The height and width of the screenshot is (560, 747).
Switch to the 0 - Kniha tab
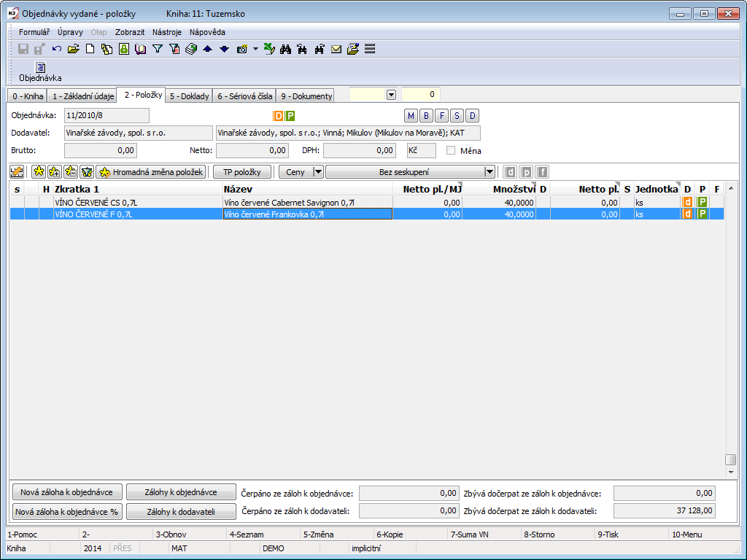pyautogui.click(x=28, y=96)
